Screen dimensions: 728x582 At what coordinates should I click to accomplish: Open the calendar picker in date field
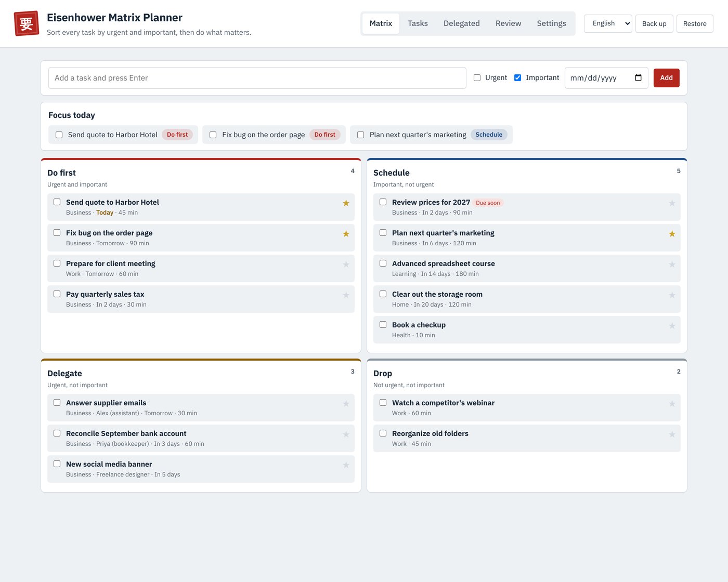tap(638, 78)
